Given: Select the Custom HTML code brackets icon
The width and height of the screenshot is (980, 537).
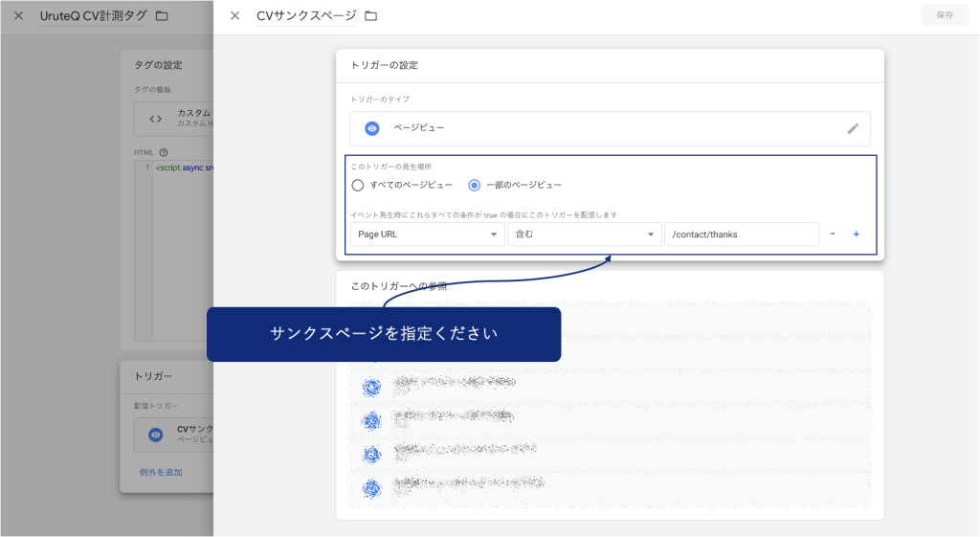Looking at the screenshot, I should 156,119.
